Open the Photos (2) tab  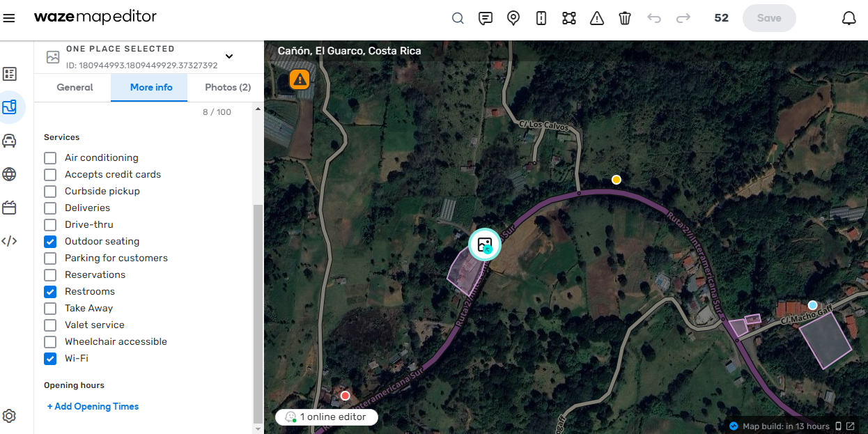(228, 87)
